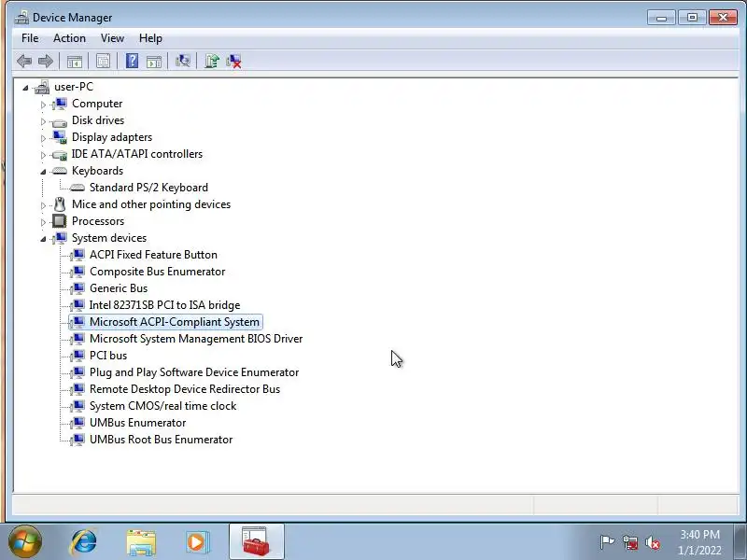This screenshot has width=747, height=560.
Task: Select ACPI Fixed Feature Button
Action: (x=153, y=255)
